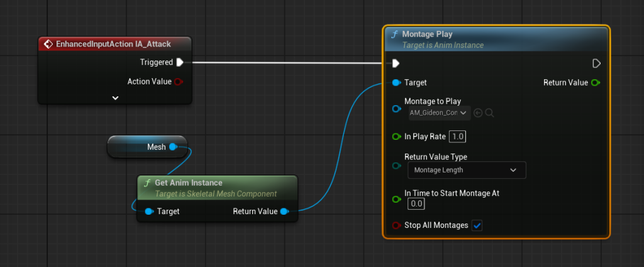
Task: Edit the In Play Rate value 1.0
Action: tap(458, 137)
